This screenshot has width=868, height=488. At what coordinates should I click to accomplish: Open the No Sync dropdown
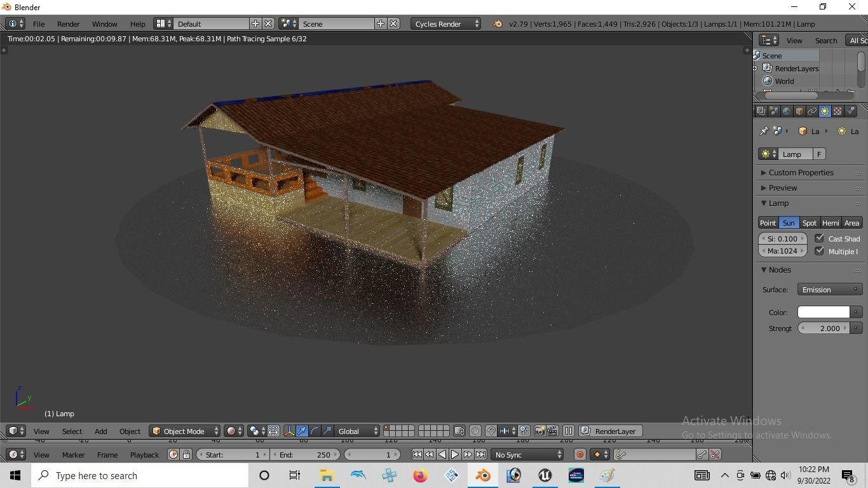pyautogui.click(x=527, y=454)
